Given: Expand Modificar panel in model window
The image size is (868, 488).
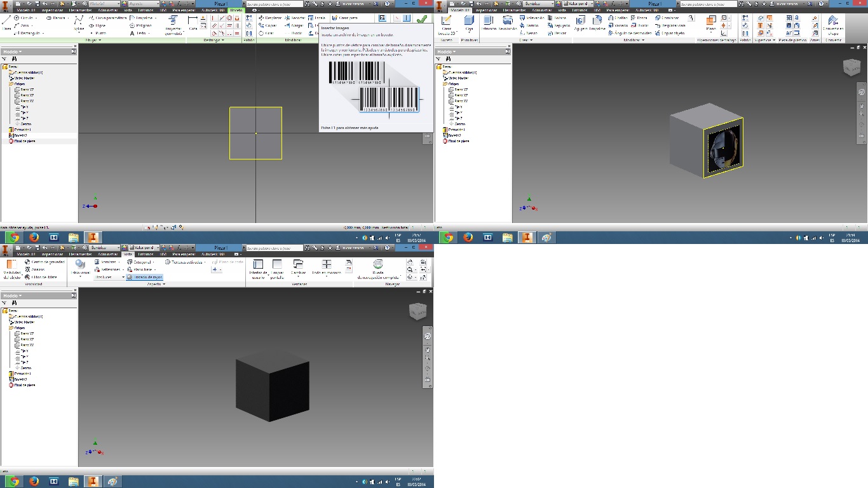Looking at the screenshot, I should [x=634, y=40].
